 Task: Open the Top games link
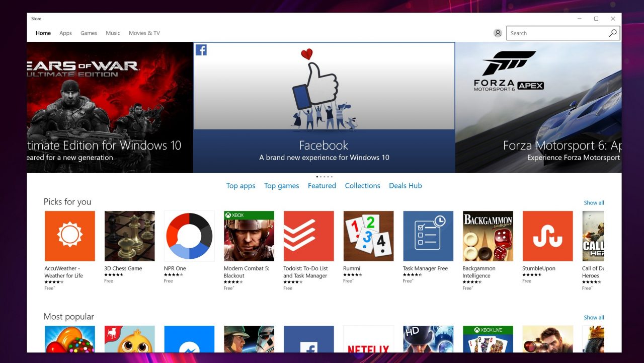(x=282, y=186)
